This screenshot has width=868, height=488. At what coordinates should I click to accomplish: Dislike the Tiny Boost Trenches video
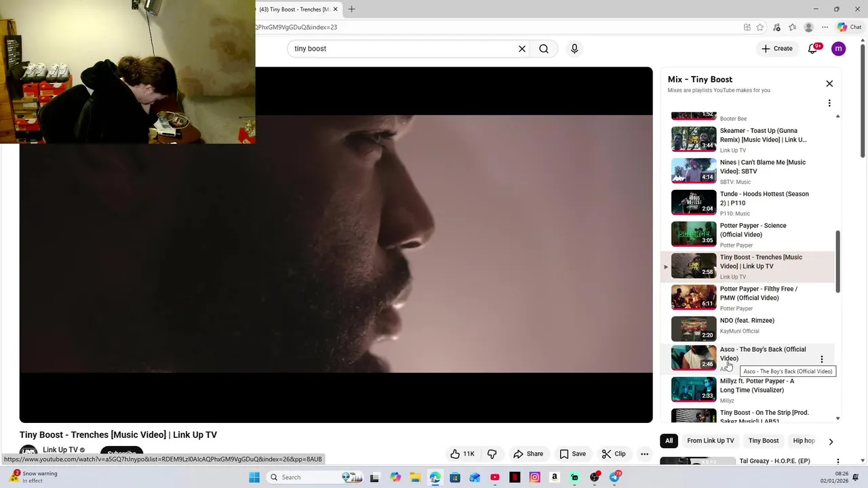tap(492, 454)
